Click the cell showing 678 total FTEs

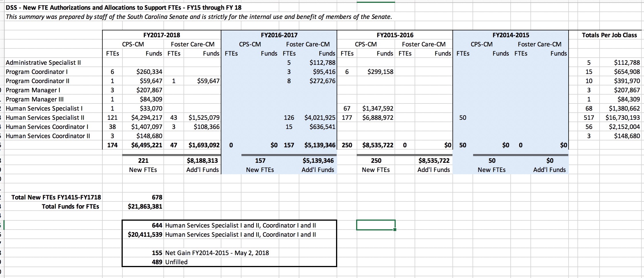pyautogui.click(x=157, y=197)
